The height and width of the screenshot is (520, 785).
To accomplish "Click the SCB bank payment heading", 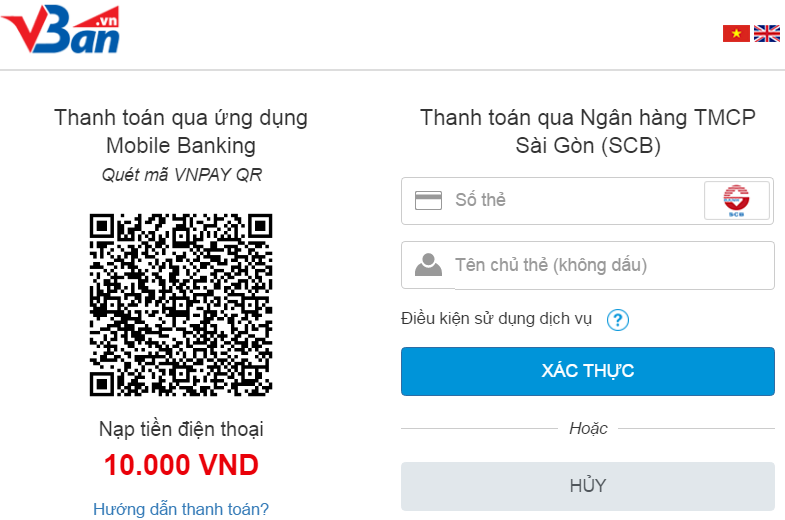I will point(588,131).
